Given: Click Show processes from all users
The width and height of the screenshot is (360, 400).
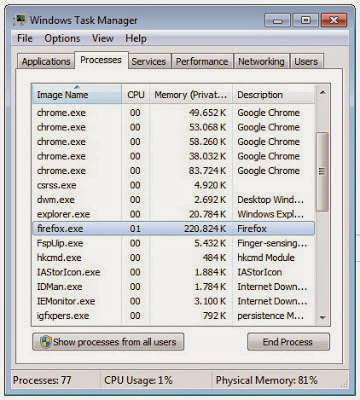Looking at the screenshot, I should [108, 342].
